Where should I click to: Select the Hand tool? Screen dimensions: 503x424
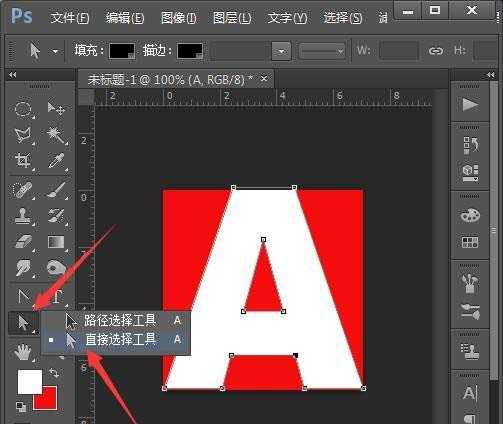click(23, 352)
